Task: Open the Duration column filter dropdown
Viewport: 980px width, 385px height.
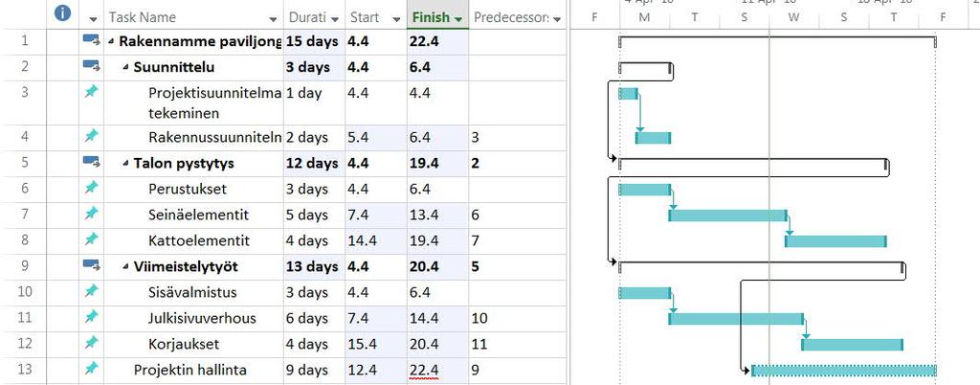Action: [x=335, y=19]
